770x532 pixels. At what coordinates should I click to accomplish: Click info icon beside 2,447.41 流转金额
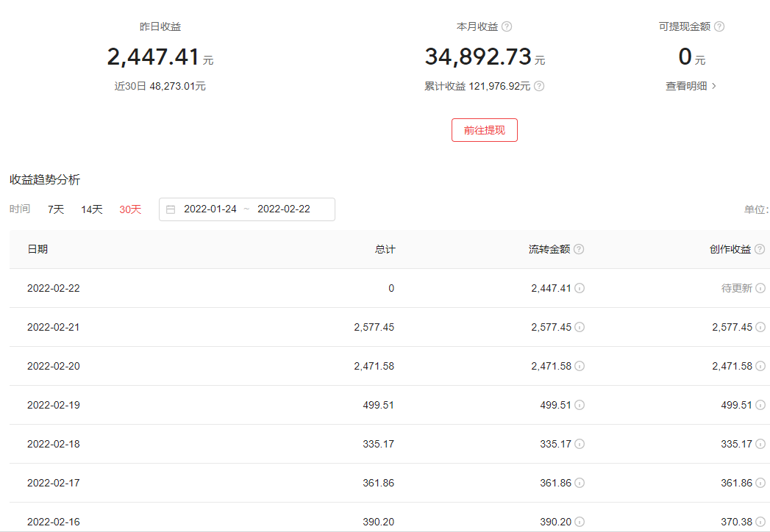(580, 288)
